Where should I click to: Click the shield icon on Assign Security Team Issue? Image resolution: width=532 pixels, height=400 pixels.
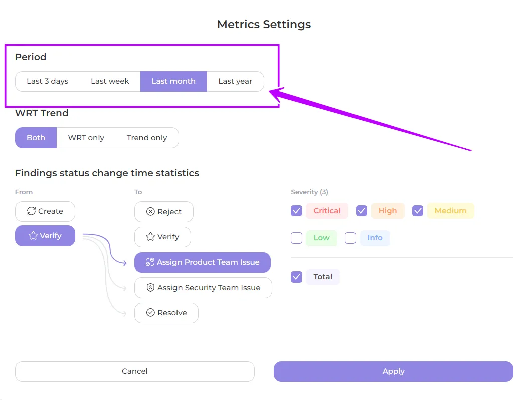tap(150, 288)
